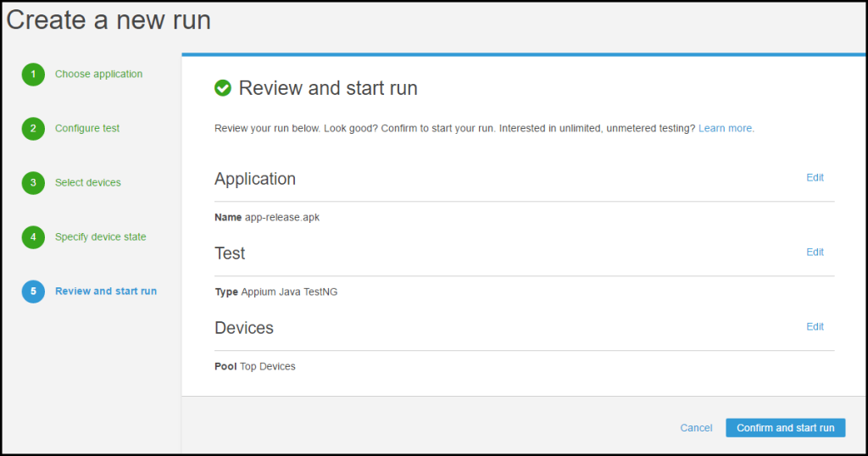Viewport: 868px width, 456px height.
Task: Select the Review and start run sidebar step
Action: (106, 292)
